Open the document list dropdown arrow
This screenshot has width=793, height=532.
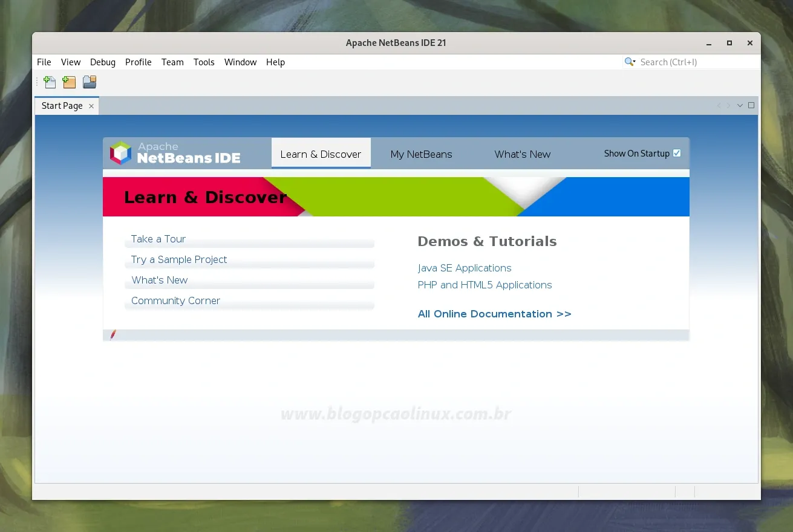click(x=740, y=106)
